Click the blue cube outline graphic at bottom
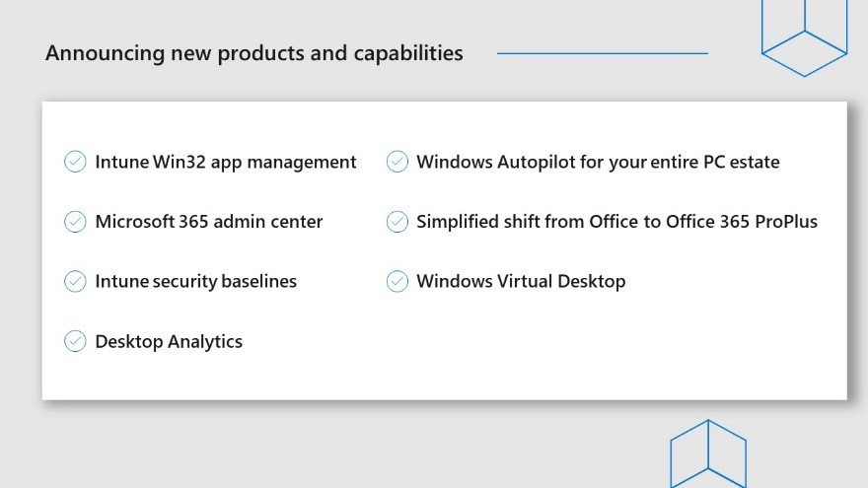The image size is (868, 488). 707,455
